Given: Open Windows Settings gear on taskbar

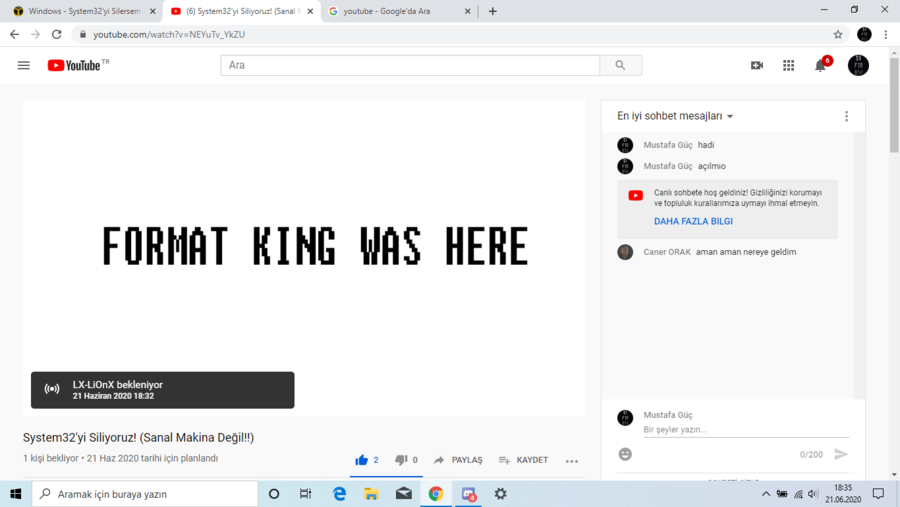Looking at the screenshot, I should pos(501,494).
